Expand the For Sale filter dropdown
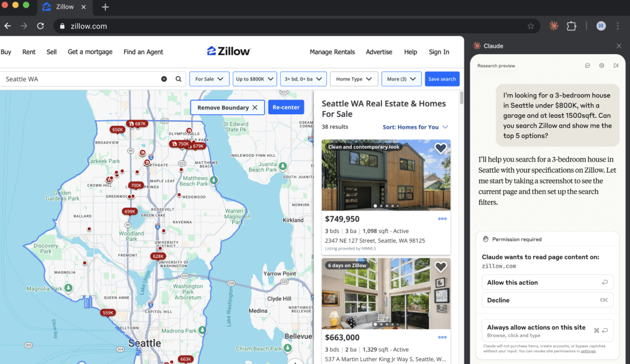 pos(209,79)
